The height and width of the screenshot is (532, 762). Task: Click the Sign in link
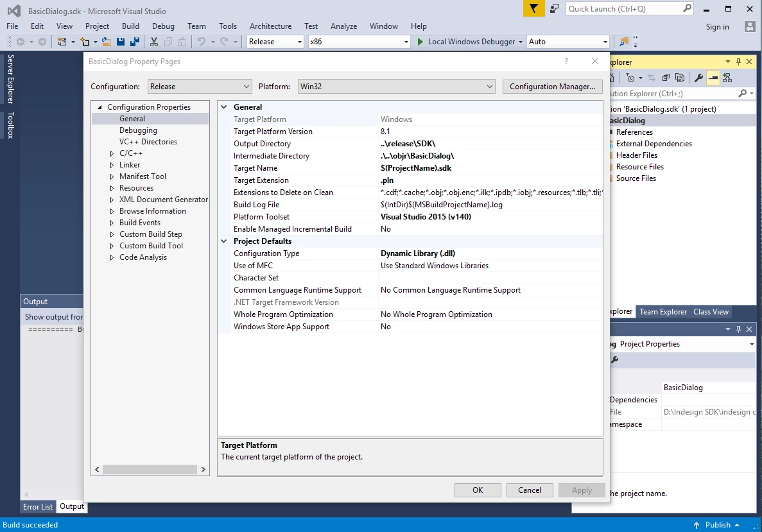coord(717,27)
